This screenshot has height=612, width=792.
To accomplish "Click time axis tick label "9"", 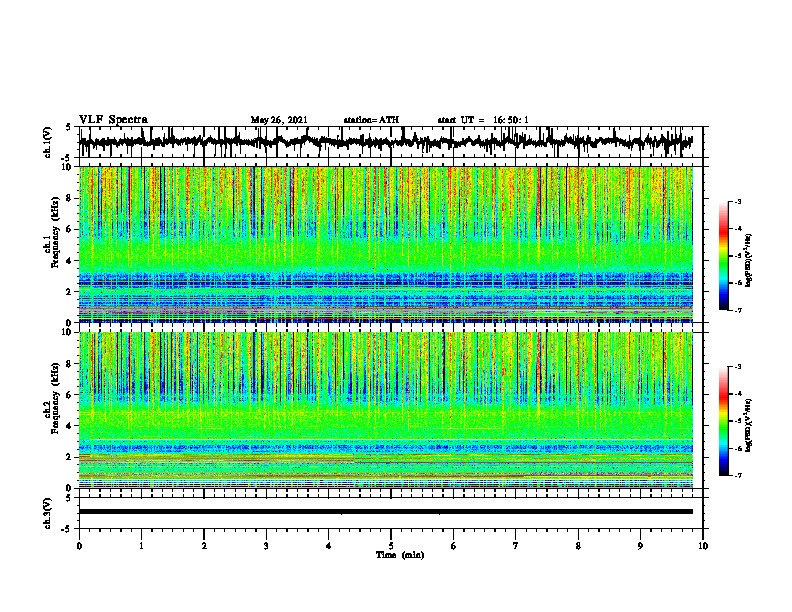I will coord(640,546).
